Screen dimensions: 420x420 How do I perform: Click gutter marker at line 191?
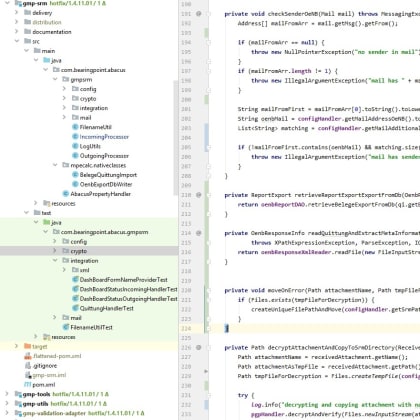pos(199,14)
